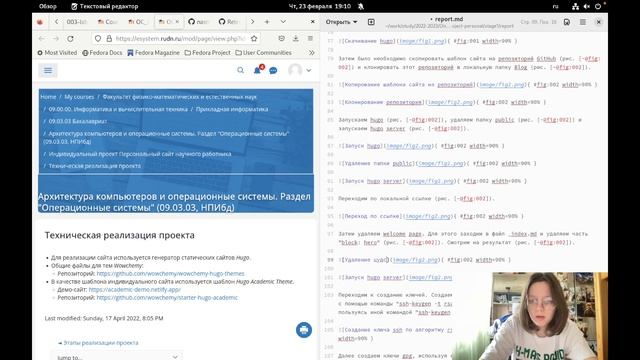Go forward in browser history
640x360 pixels.
[x=56, y=39]
